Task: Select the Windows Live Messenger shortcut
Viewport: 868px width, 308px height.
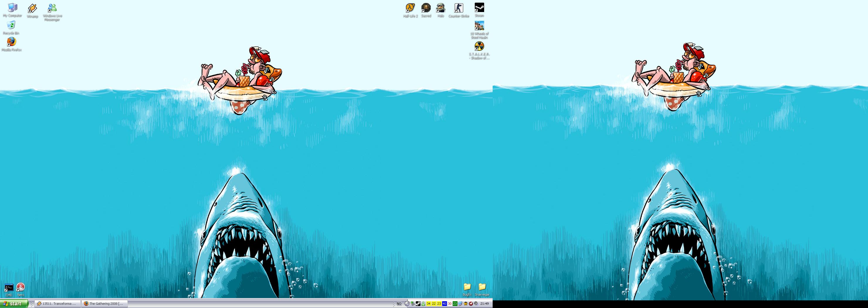Action: pyautogui.click(x=52, y=12)
